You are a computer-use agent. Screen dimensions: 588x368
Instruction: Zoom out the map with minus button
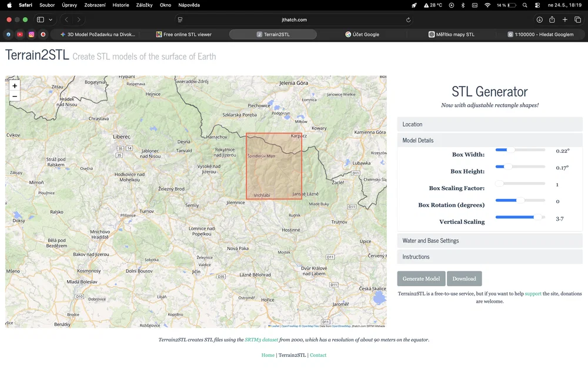click(15, 97)
